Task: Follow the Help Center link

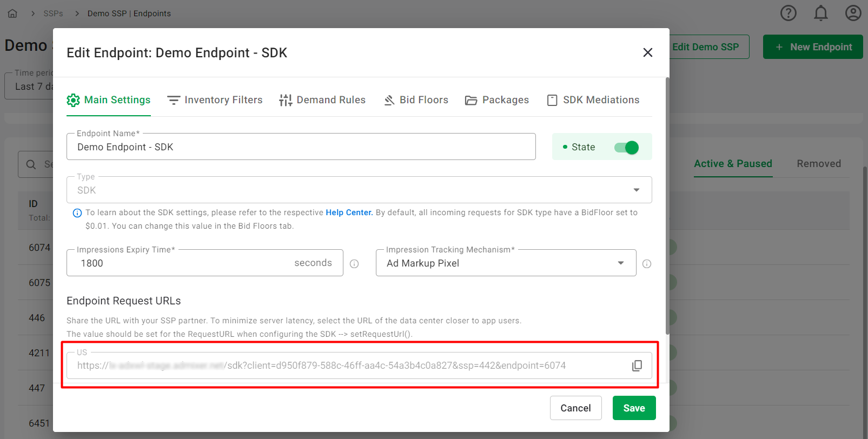Action: (x=349, y=212)
